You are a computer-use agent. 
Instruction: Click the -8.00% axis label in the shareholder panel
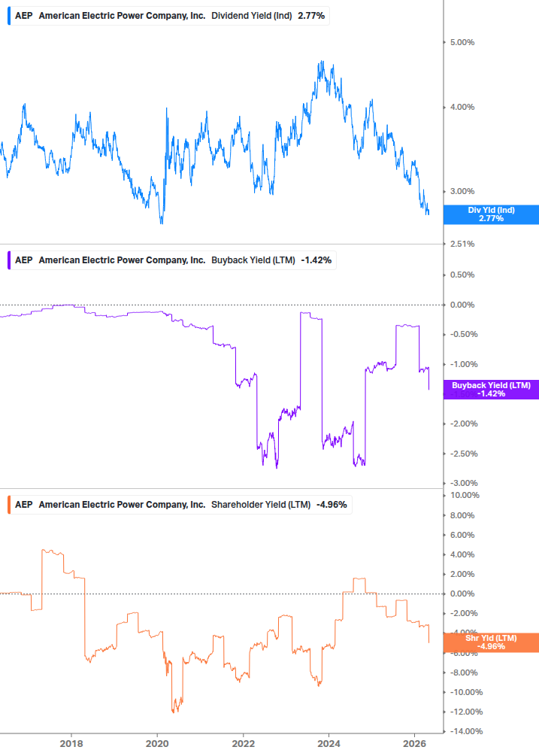click(x=464, y=673)
